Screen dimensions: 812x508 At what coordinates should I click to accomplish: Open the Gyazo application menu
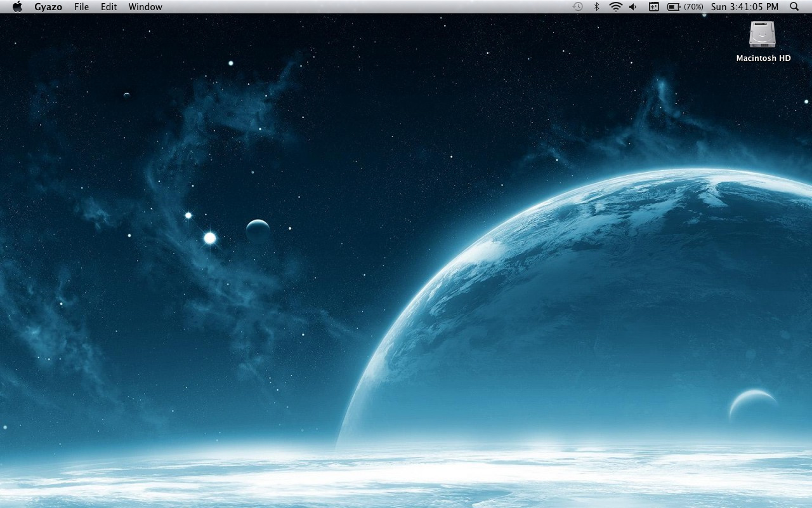click(x=48, y=7)
